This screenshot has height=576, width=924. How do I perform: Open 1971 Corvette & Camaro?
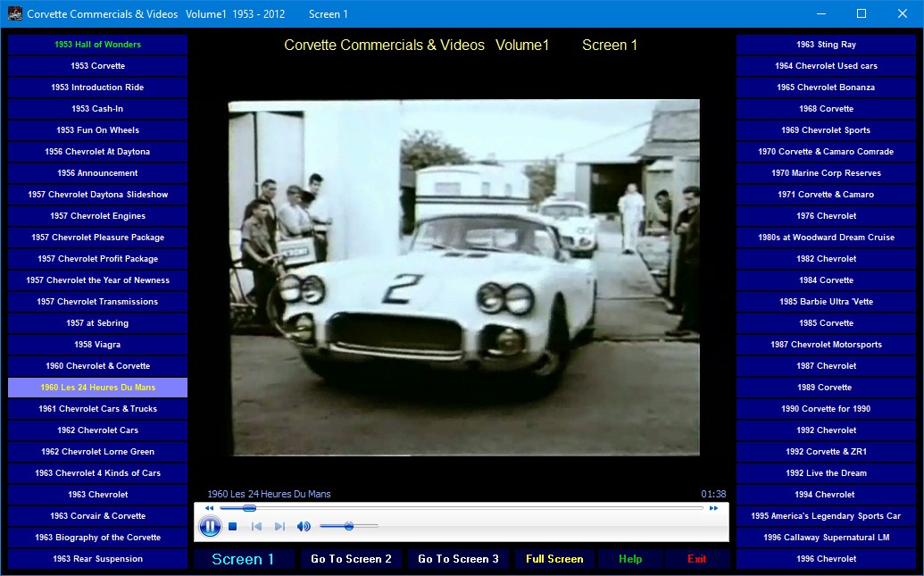pos(826,195)
